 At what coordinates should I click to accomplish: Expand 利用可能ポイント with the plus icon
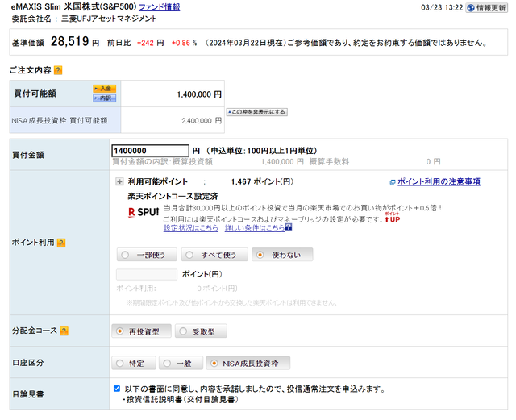tap(119, 181)
